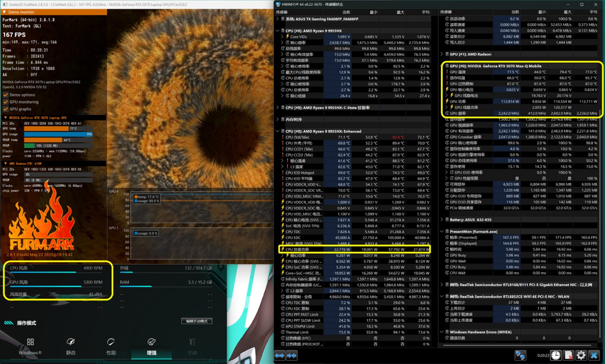Screen dimensions: 605x364
Task: Reset min/max with the clock icon
Action: pyautogui.click(x=556, y=355)
